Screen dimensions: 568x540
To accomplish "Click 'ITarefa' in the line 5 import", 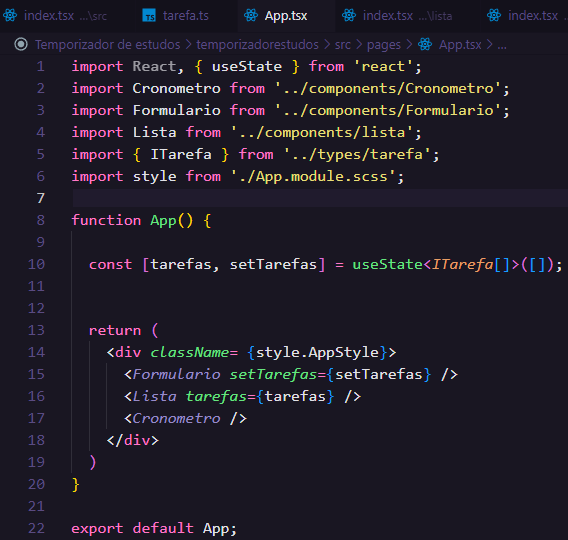I will click(181, 155).
